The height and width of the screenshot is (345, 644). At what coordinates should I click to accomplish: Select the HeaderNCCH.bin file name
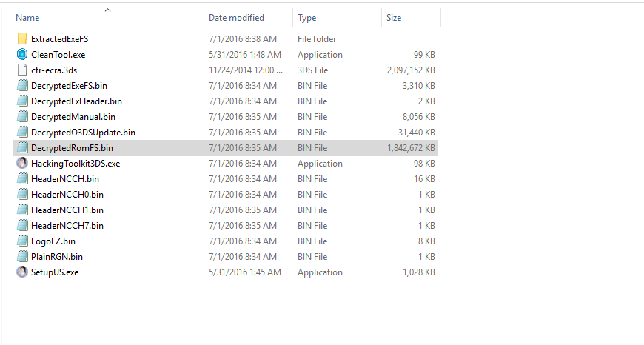click(65, 178)
